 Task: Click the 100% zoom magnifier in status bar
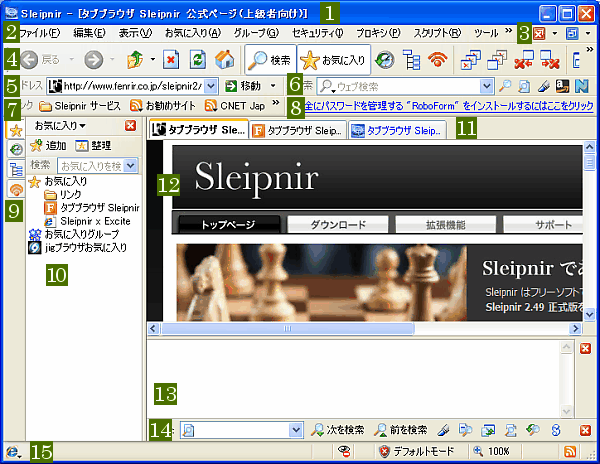[478, 451]
